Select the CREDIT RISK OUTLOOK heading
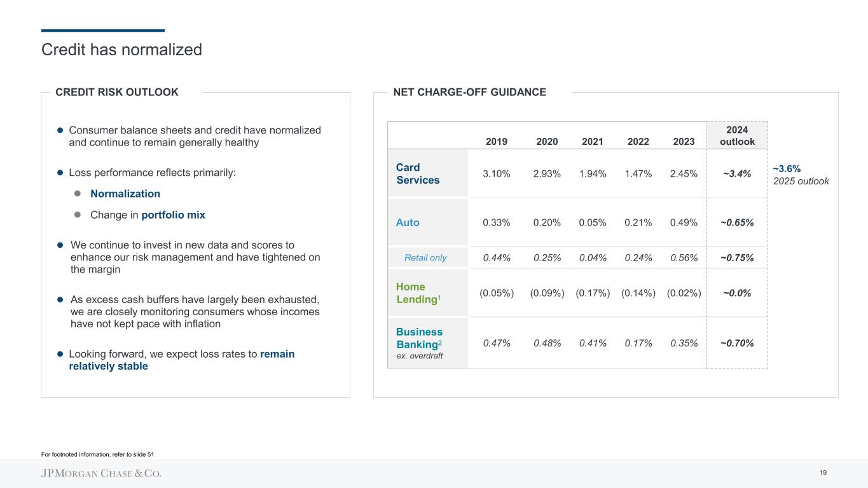Image resolution: width=868 pixels, height=488 pixels. tap(117, 92)
